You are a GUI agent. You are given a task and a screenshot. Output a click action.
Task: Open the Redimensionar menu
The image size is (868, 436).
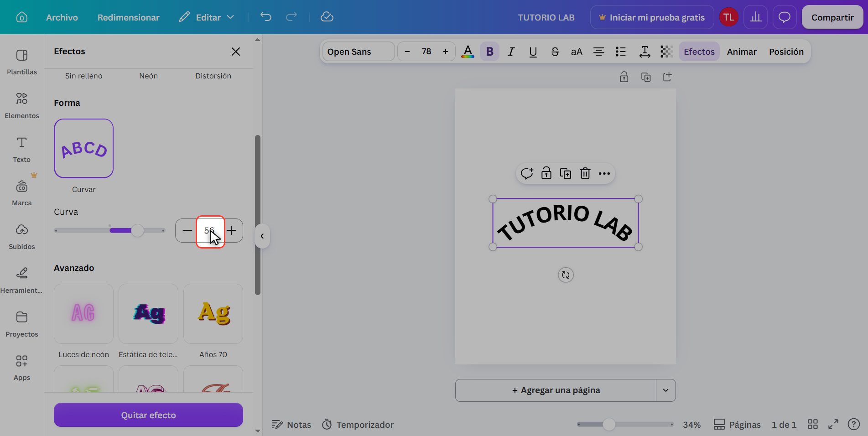[129, 17]
